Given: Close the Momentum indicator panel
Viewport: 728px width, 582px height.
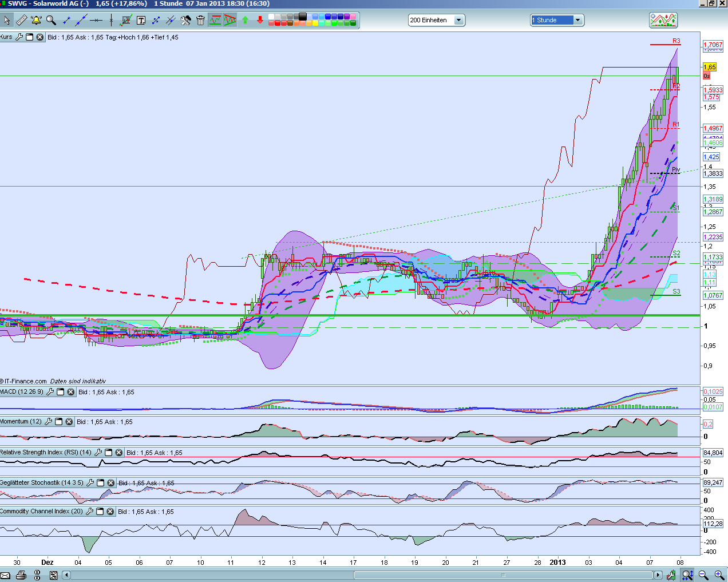Looking at the screenshot, I should point(69,422).
